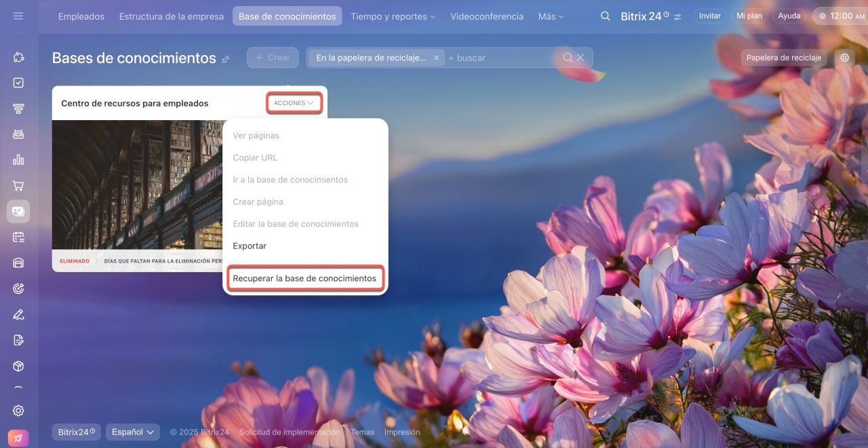Remove the 'En la papelera de reciclaje' filter
Screen dimensions: 868x448
point(437,58)
